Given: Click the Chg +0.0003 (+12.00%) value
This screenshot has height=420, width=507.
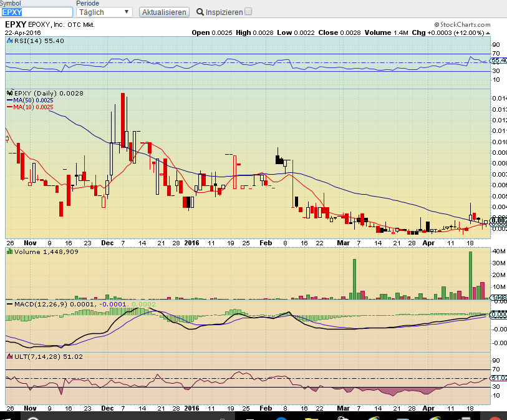Looking at the screenshot, I should (x=448, y=32).
